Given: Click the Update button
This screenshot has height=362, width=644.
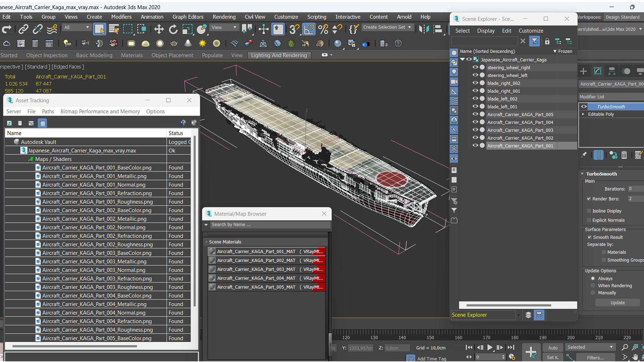Looking at the screenshot, I should click(618, 303).
